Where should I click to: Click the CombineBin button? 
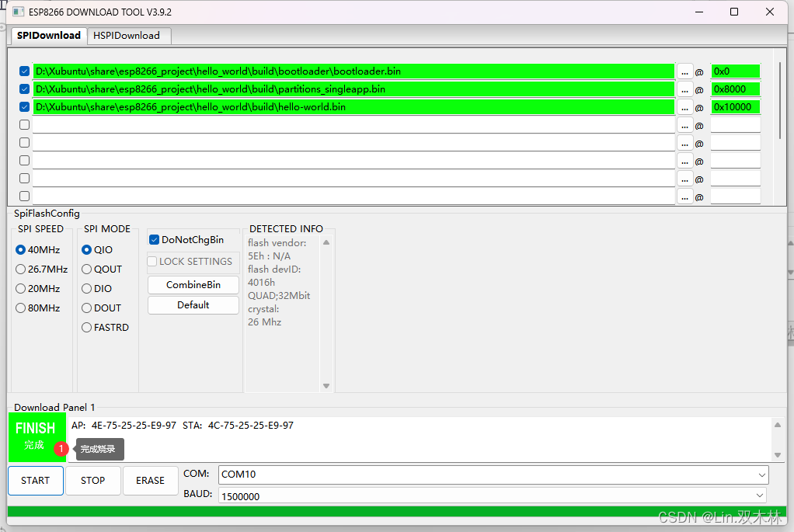193,284
